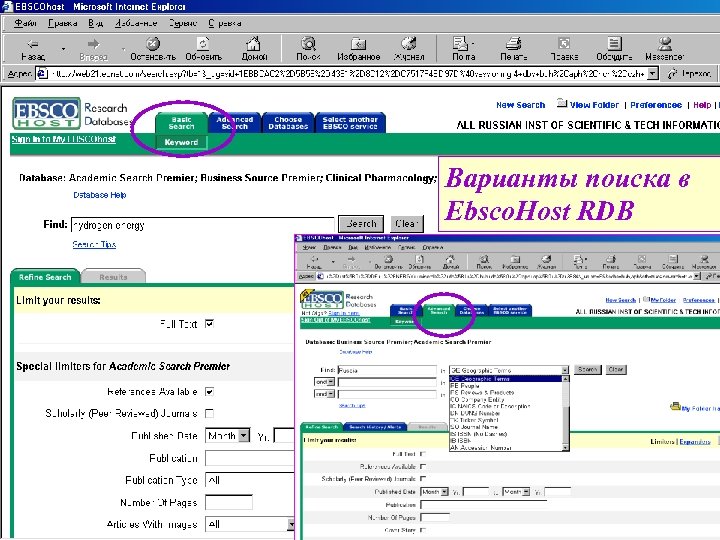Image resolution: width=720 pixels, height=540 pixels.
Task: Click the Back arrow in main IE toolbar
Action: click(33, 44)
